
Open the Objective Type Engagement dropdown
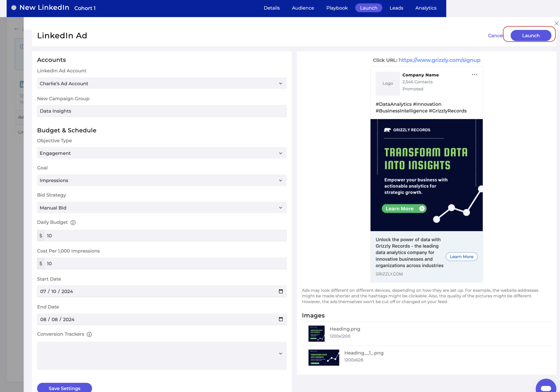click(162, 153)
